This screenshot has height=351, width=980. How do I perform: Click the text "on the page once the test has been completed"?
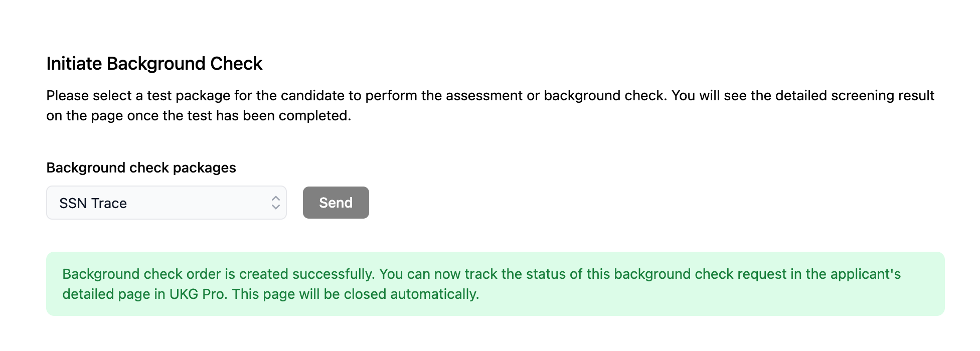pyautogui.click(x=199, y=116)
